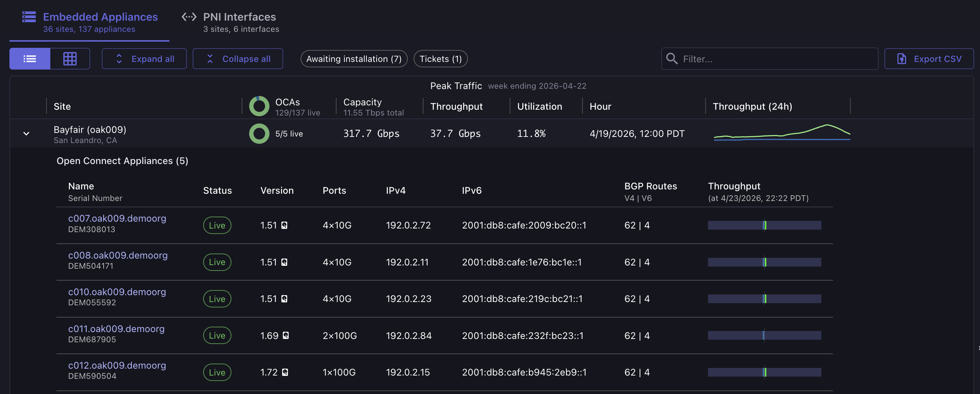Collapse the Bayfair (oak009) site row
The width and height of the screenshot is (980, 394).
26,134
